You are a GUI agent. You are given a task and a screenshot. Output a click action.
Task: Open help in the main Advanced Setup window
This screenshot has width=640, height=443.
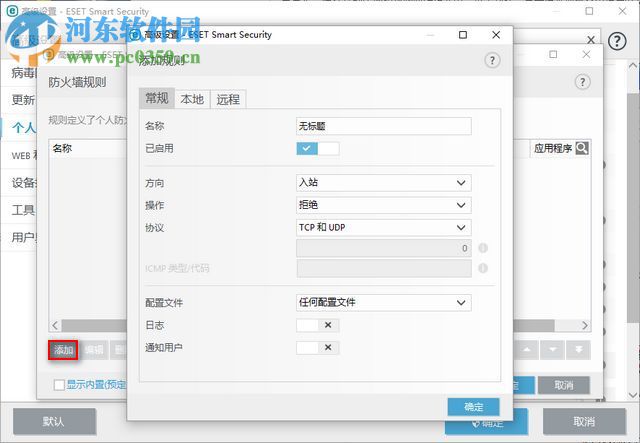click(x=617, y=41)
